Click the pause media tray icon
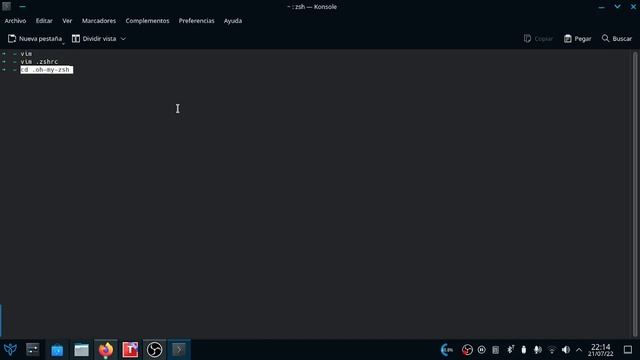This screenshot has height=360, width=640. click(482, 350)
